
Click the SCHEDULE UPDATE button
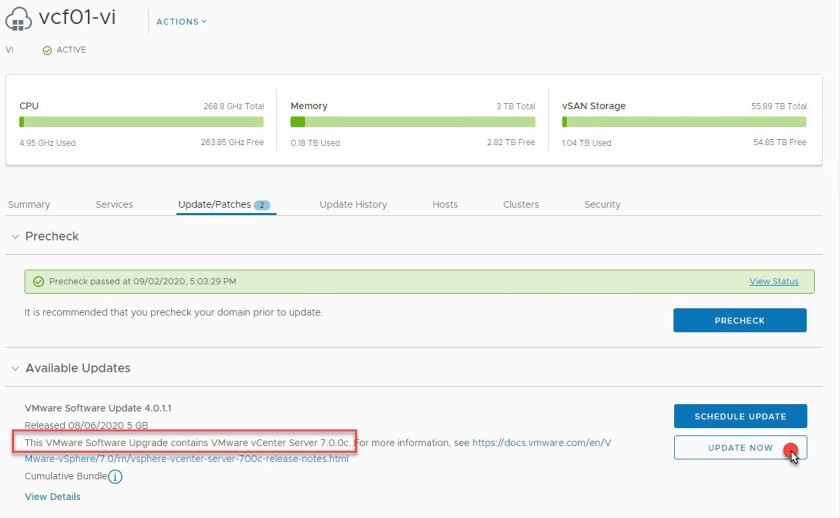[739, 416]
